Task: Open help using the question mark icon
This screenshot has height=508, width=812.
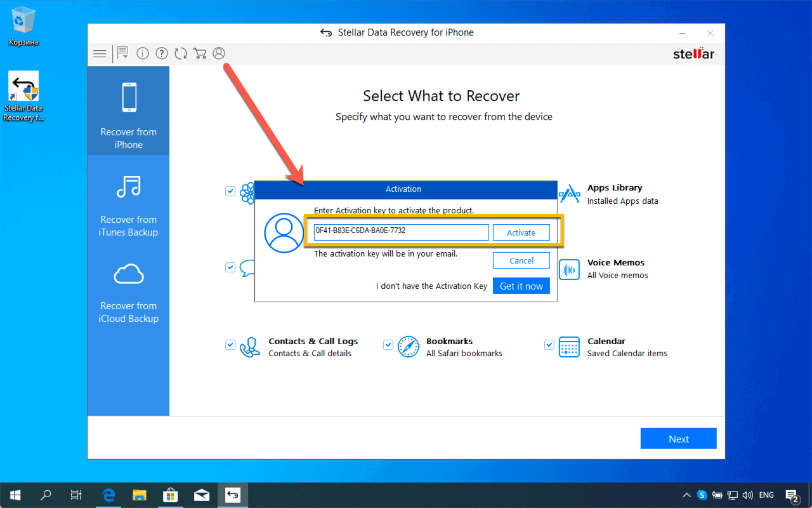Action: pos(161,53)
